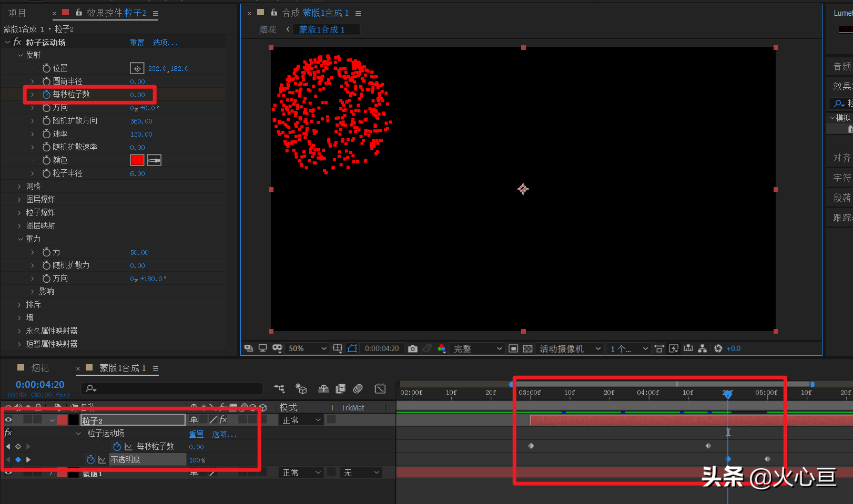Viewport: 853px width, 504px height.
Task: Click the fast previews icon
Action: [674, 348]
